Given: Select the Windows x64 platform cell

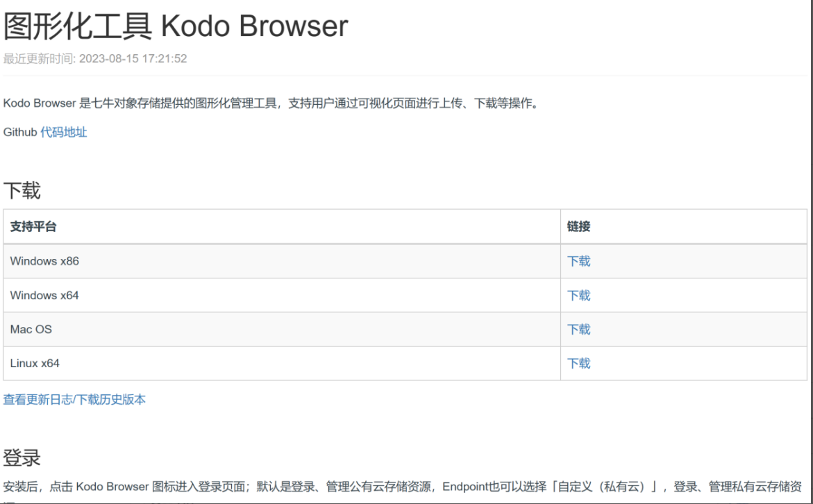Looking at the screenshot, I should point(44,295).
